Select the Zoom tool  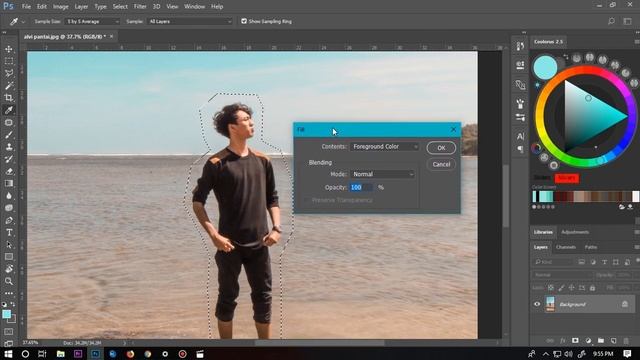coord(9,281)
